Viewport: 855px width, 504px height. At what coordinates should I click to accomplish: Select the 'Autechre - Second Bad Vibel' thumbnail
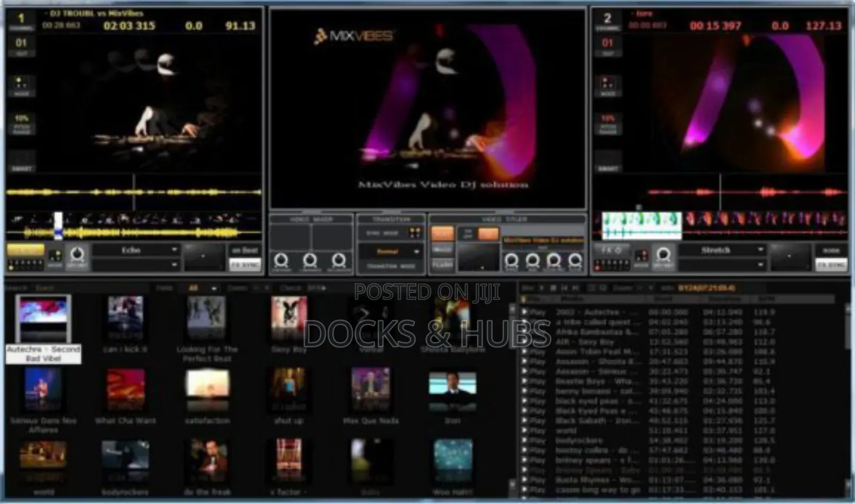(43, 319)
